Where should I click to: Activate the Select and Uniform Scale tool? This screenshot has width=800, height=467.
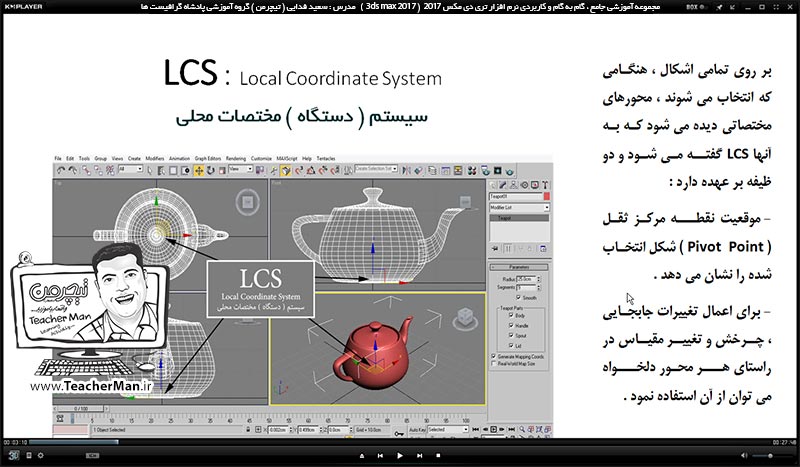coord(222,170)
